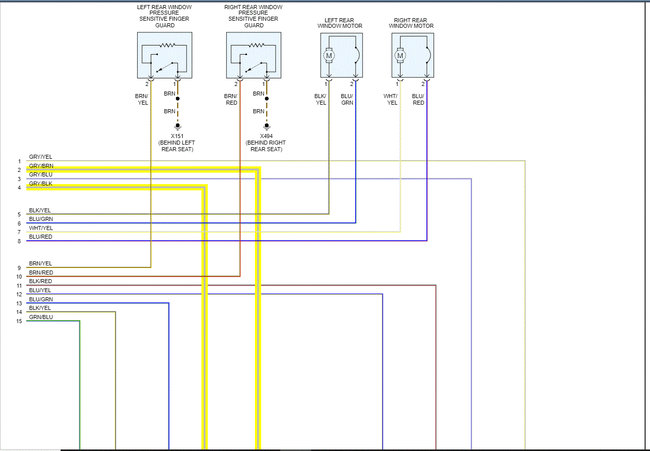Image resolution: width=650 pixels, height=451 pixels.
Task: Click the BRN/YEL wire label at pin 9
Action: click(41, 263)
